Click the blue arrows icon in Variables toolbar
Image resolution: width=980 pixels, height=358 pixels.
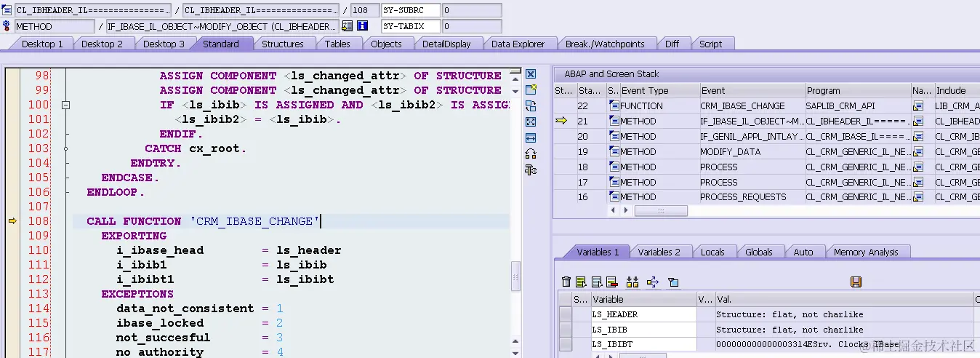(652, 282)
